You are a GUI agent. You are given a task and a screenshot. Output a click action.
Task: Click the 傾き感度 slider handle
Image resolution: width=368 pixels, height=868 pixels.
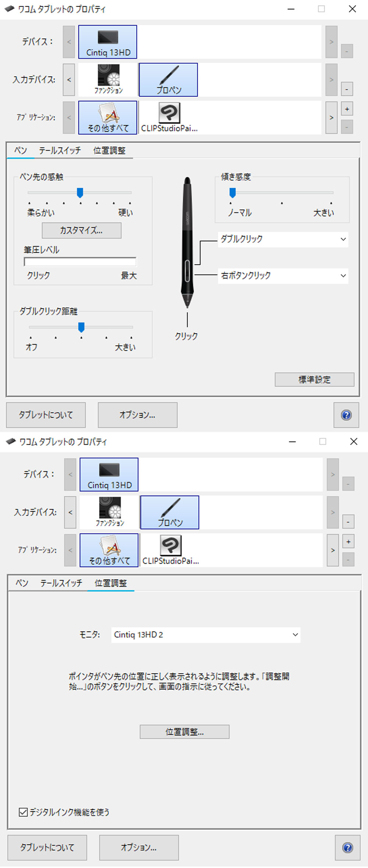(x=233, y=193)
